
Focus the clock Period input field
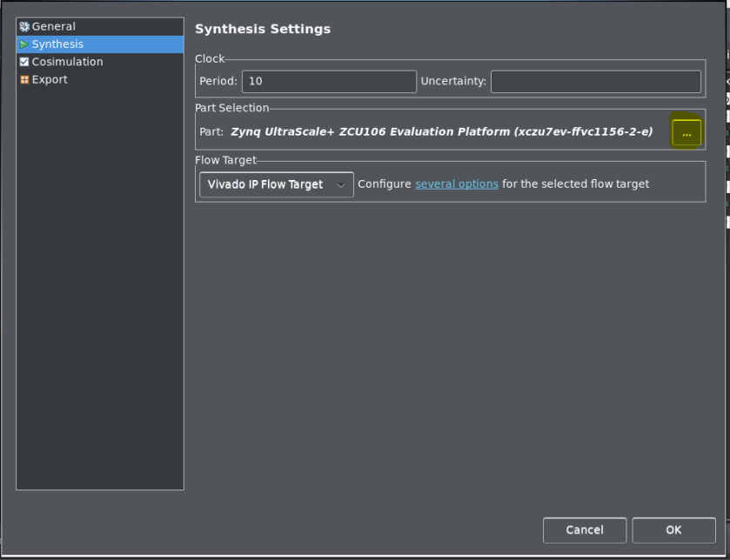[x=329, y=82]
